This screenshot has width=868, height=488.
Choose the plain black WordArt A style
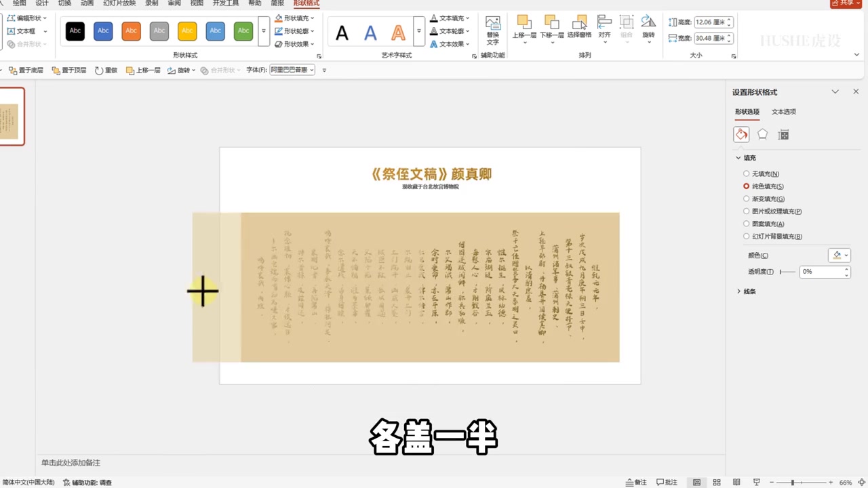pyautogui.click(x=342, y=32)
